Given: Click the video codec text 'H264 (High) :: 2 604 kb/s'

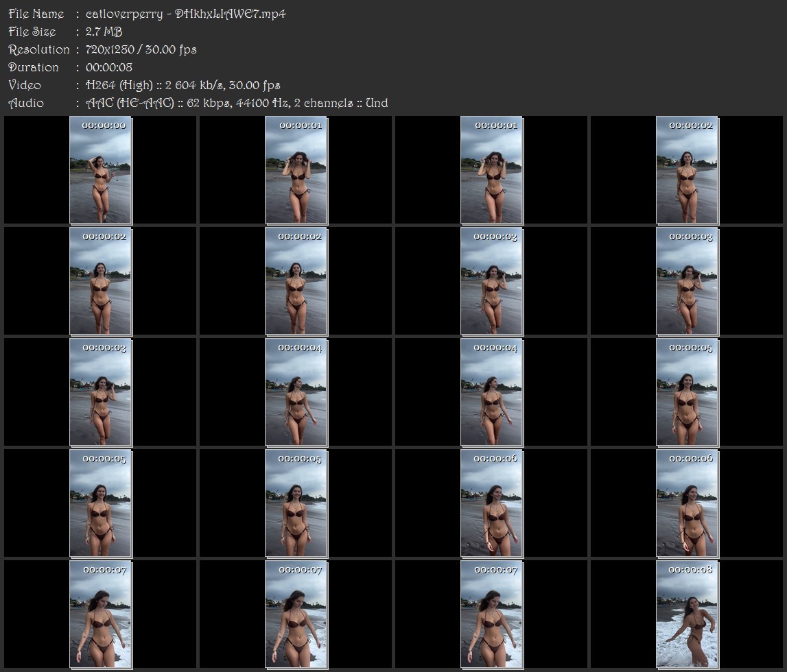Looking at the screenshot, I should point(155,85).
